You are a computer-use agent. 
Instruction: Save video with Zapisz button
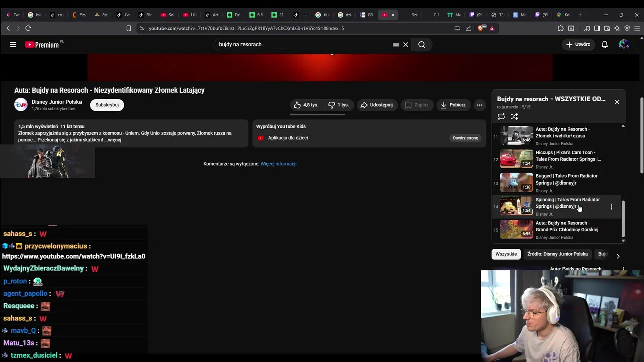click(417, 105)
